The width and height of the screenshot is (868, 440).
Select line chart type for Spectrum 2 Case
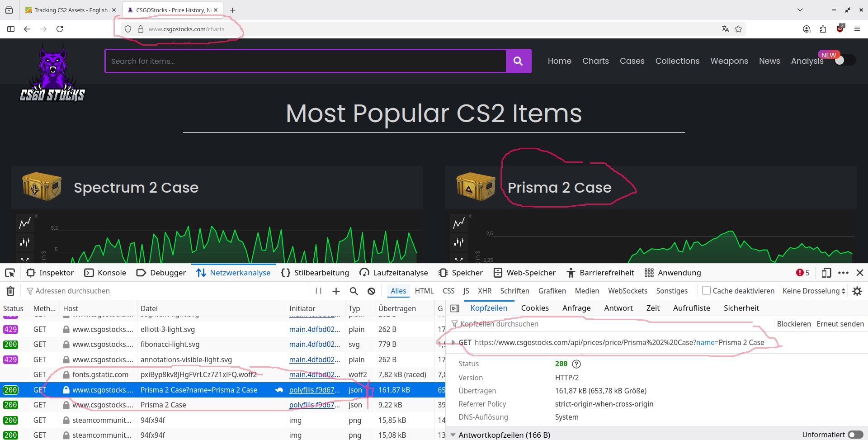pos(25,223)
